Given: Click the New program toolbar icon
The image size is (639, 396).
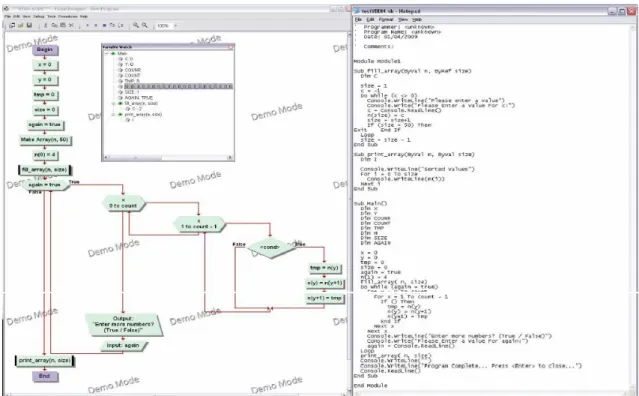Looking at the screenshot, I should pos(12,25).
